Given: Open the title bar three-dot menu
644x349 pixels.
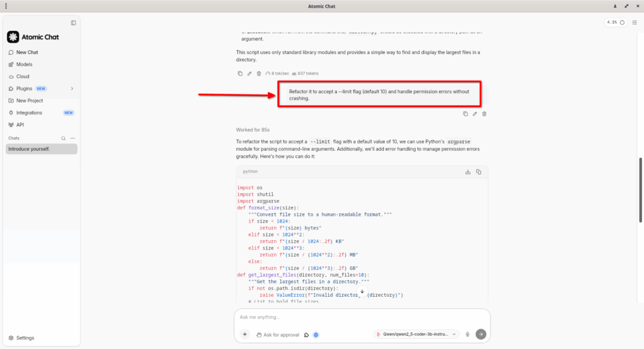Looking at the screenshot, I should [6, 6].
